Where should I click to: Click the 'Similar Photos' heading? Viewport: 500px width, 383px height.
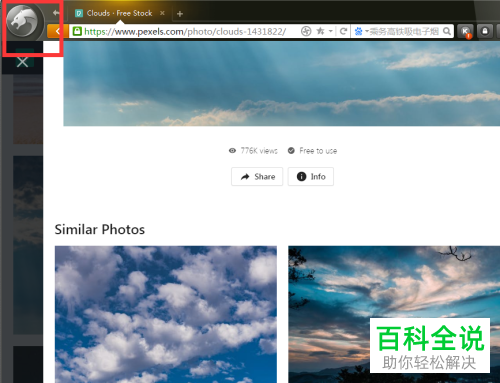[x=100, y=229]
